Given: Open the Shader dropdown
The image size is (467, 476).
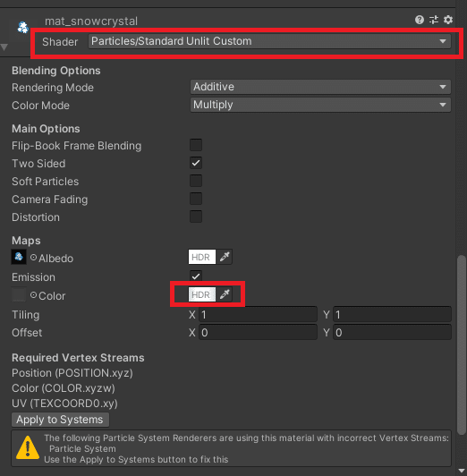Looking at the screenshot, I should [269, 41].
